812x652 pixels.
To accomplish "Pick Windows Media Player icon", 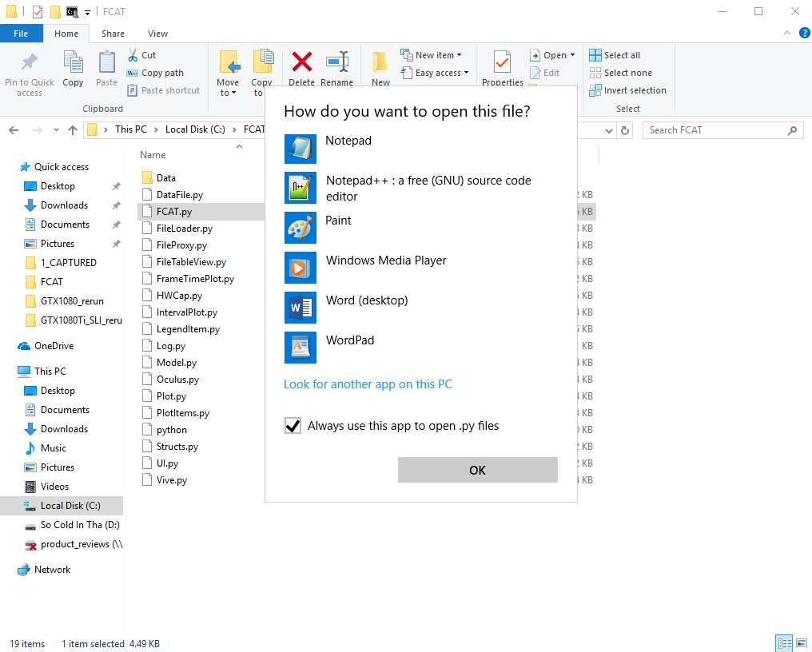I will click(301, 268).
